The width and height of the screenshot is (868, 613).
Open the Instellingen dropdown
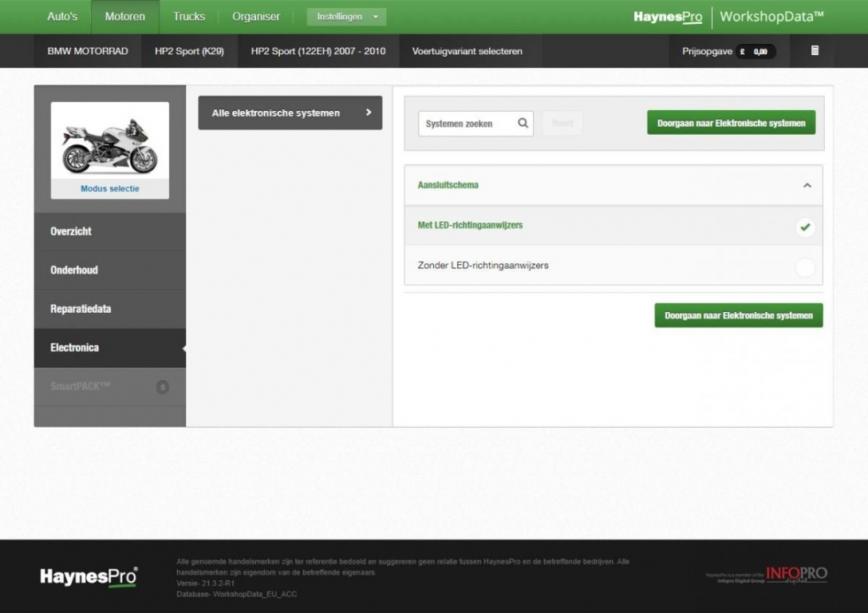click(x=346, y=17)
